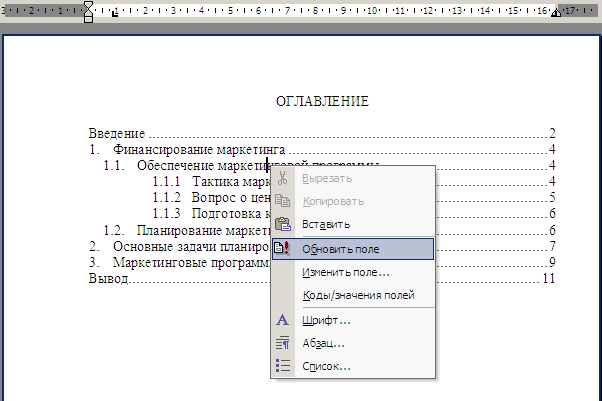The height and width of the screenshot is (401, 602).
Task: Click the Update field icon with exclamation mark
Action: (283, 249)
